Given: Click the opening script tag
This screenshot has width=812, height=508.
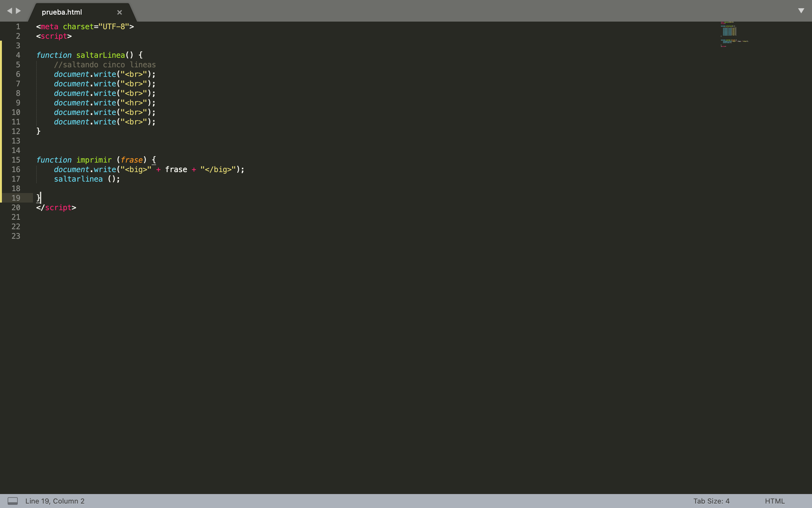Looking at the screenshot, I should pos(54,36).
